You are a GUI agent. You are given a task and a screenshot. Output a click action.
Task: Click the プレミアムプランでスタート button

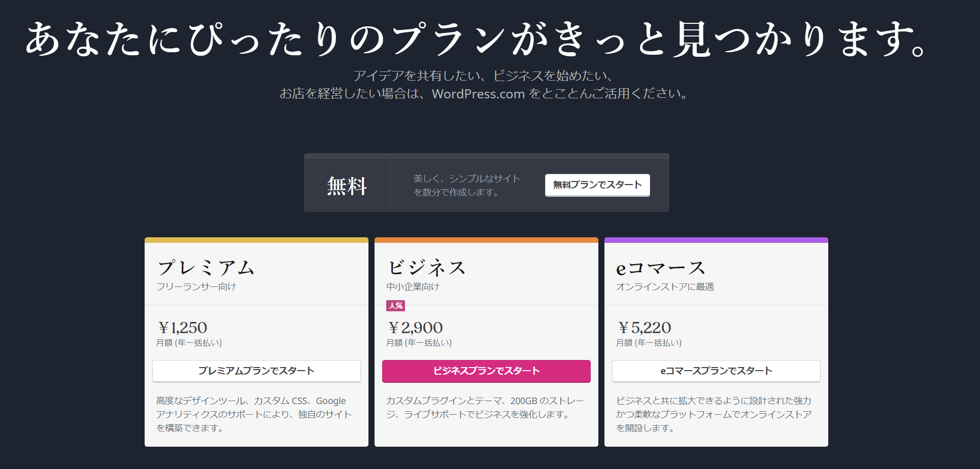[x=256, y=371]
